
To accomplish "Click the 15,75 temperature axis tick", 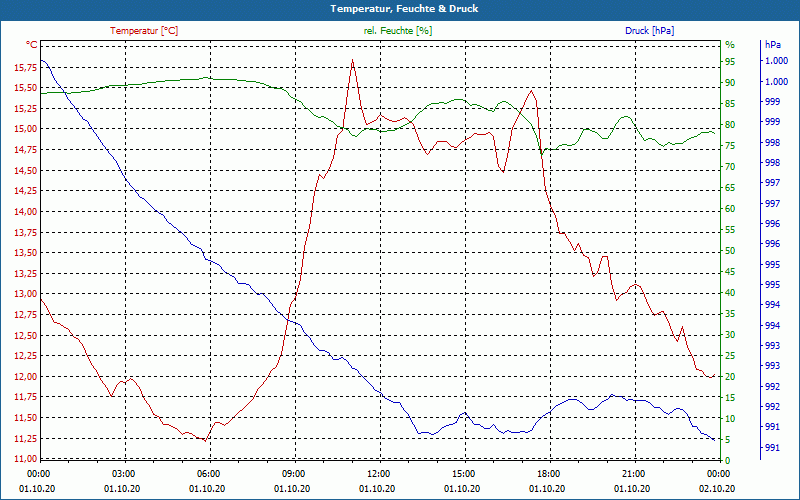I will point(26,67).
